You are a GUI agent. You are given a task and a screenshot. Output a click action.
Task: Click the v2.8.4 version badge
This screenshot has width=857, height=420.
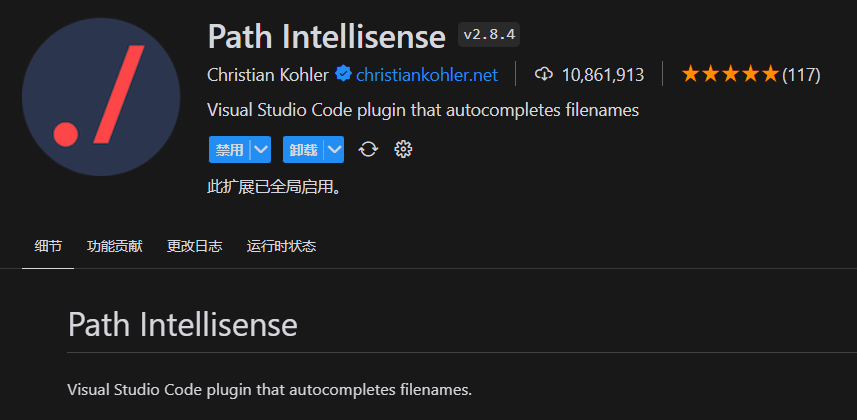(489, 34)
